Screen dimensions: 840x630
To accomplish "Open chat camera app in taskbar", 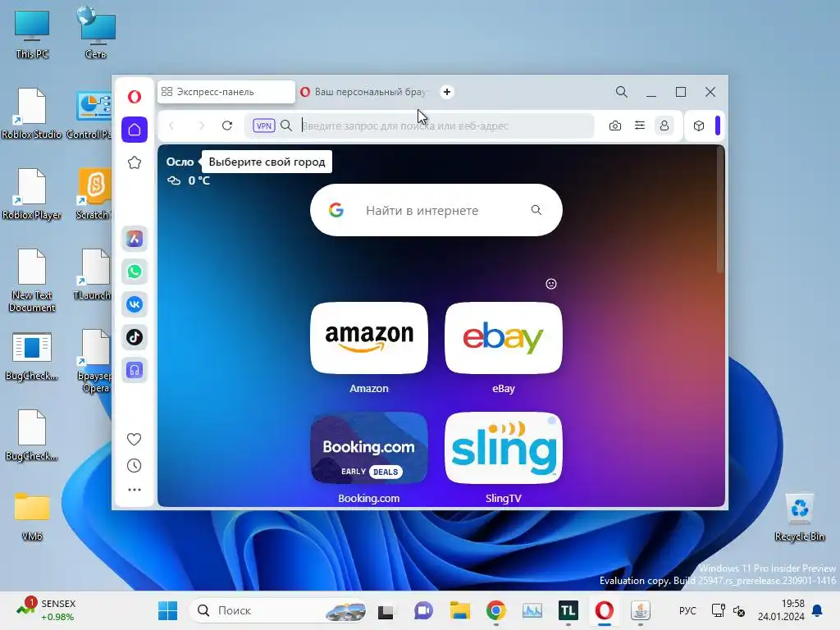I will point(423,610).
